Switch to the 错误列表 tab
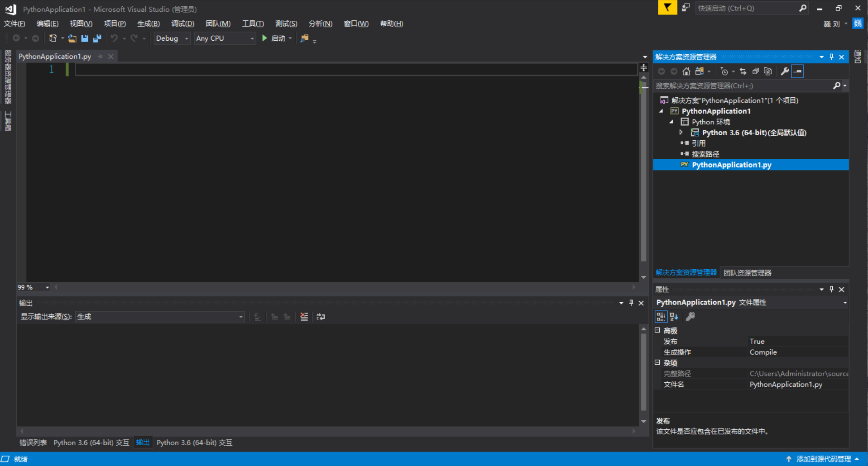This screenshot has height=466, width=868. [33, 442]
